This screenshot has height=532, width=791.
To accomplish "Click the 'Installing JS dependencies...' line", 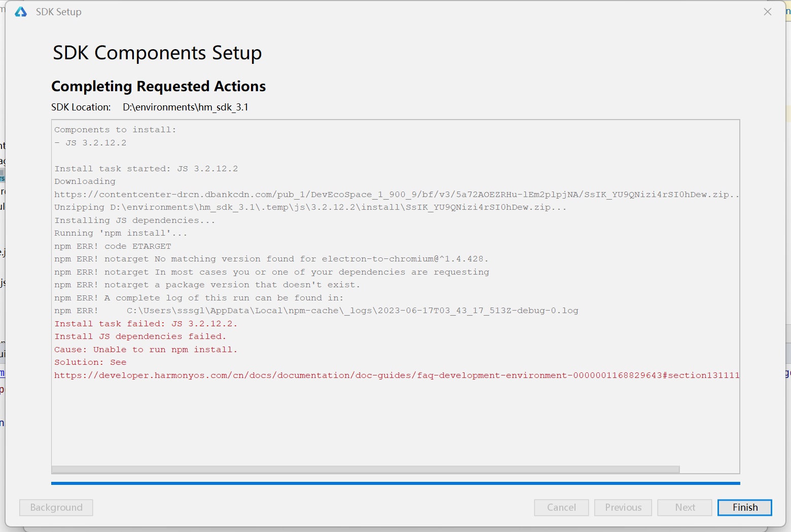I will click(x=134, y=220).
